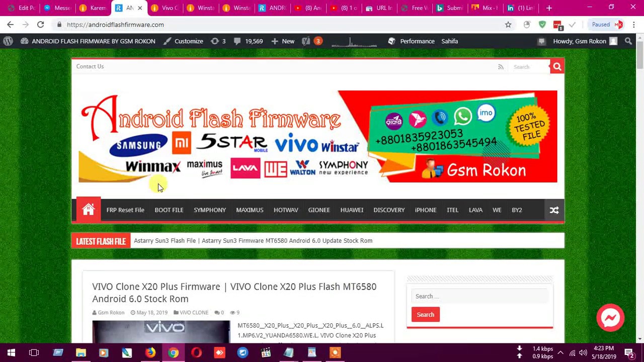Open Sahifa in the admin bar
The image size is (644, 362).
450,41
